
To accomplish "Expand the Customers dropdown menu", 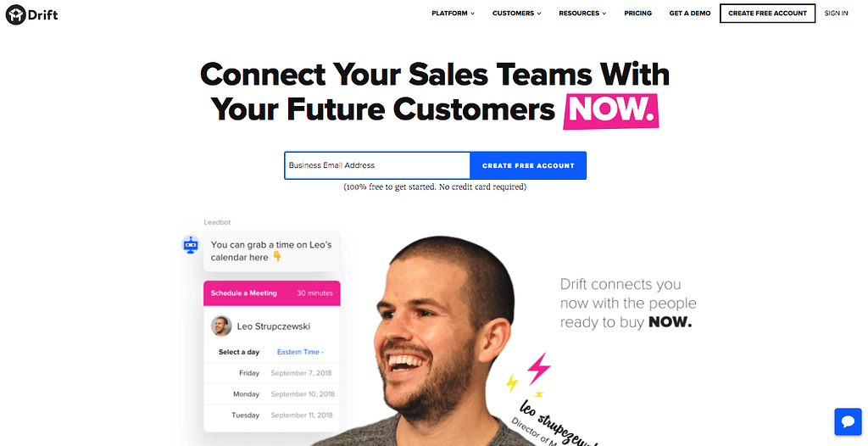I will [x=516, y=14].
